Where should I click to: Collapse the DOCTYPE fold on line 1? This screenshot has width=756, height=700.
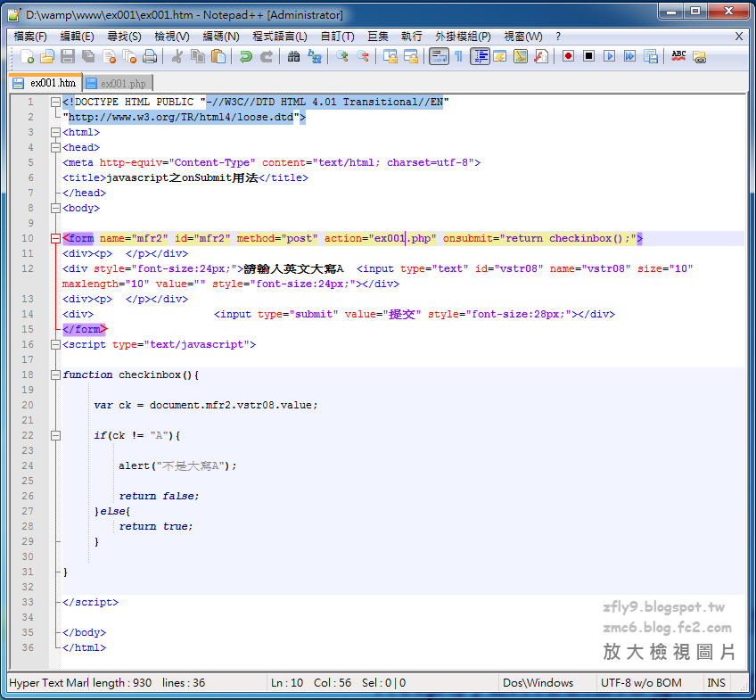pyautogui.click(x=55, y=102)
